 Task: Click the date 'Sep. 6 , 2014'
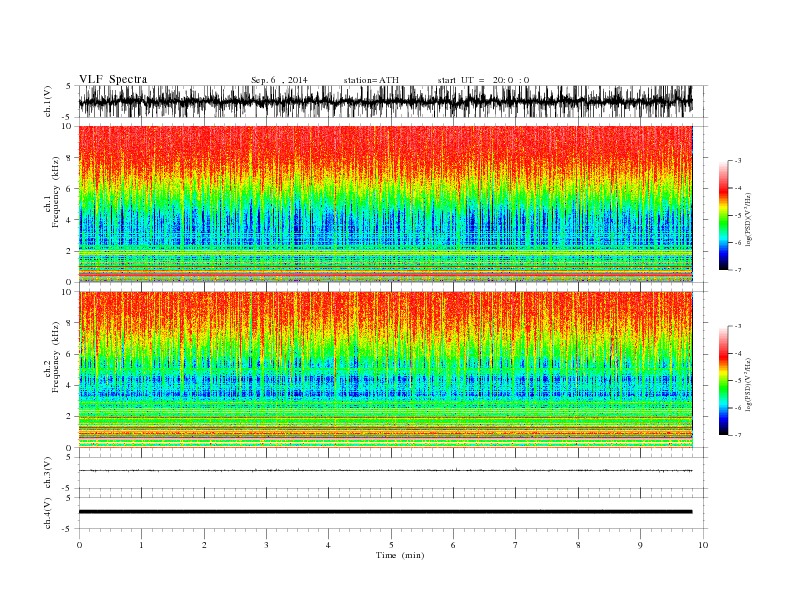tap(279, 80)
